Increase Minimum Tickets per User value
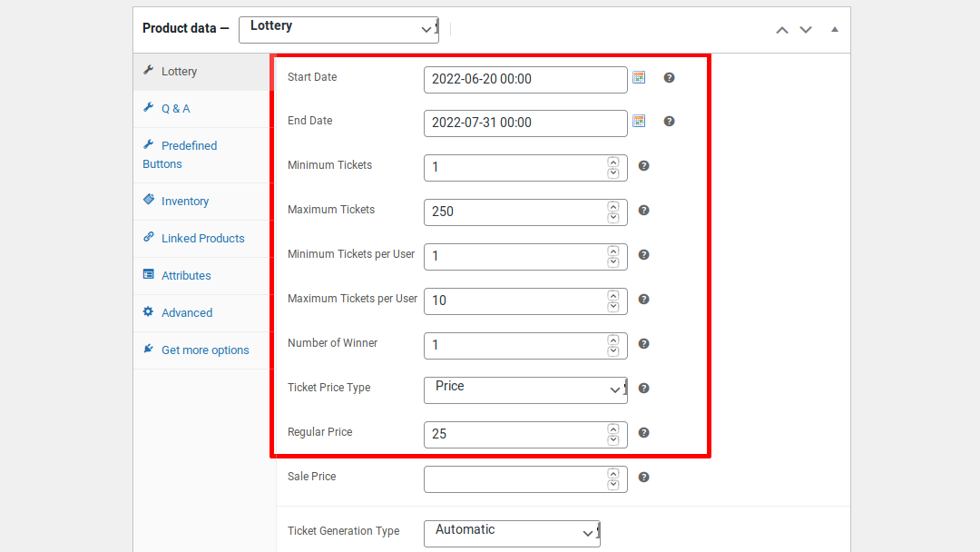The height and width of the screenshot is (552, 980). tap(613, 251)
